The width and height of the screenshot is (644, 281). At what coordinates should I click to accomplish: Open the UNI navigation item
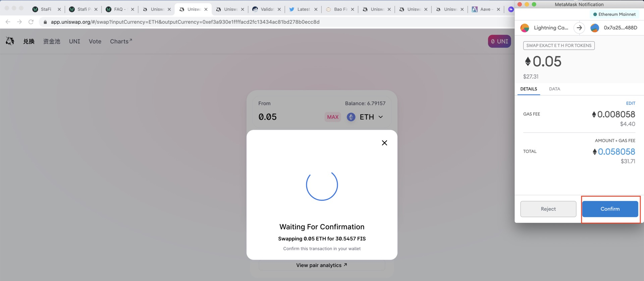[x=74, y=42]
